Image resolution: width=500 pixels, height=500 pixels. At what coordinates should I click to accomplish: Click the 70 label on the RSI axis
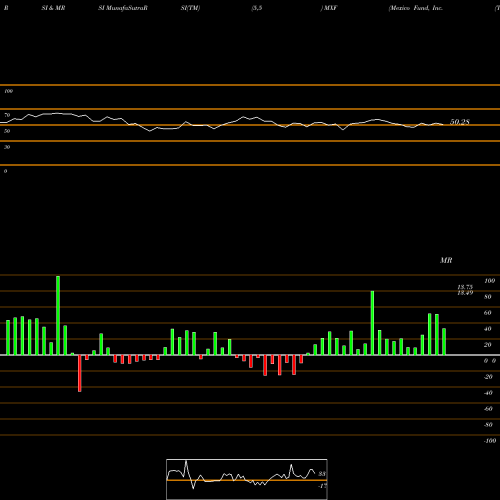[x=7, y=115]
